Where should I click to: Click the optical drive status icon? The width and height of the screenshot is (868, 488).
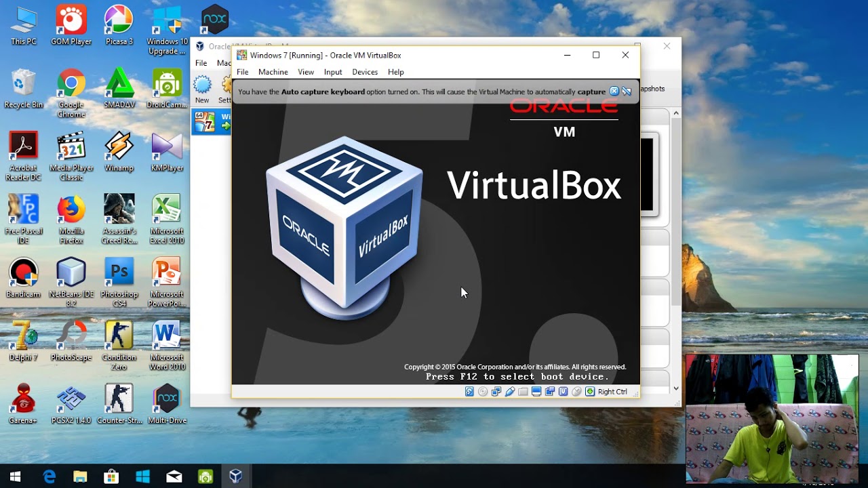[x=483, y=392]
